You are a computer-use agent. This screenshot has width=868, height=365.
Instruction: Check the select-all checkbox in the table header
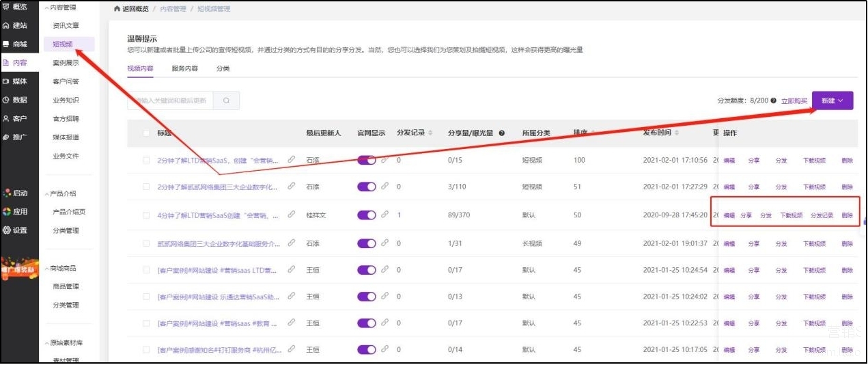point(146,133)
